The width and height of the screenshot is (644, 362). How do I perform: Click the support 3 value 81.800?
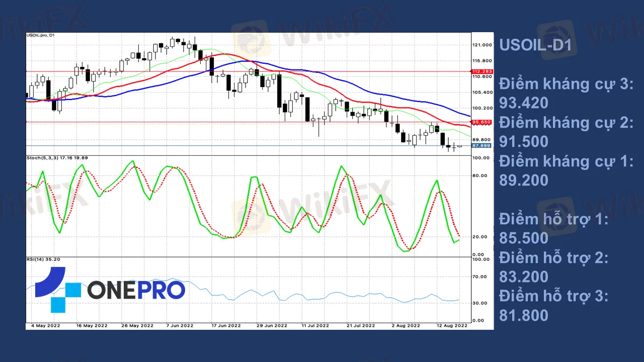pos(523,315)
